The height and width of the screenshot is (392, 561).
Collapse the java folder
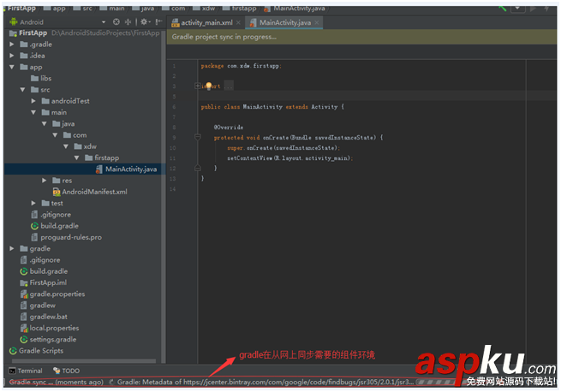(x=44, y=124)
